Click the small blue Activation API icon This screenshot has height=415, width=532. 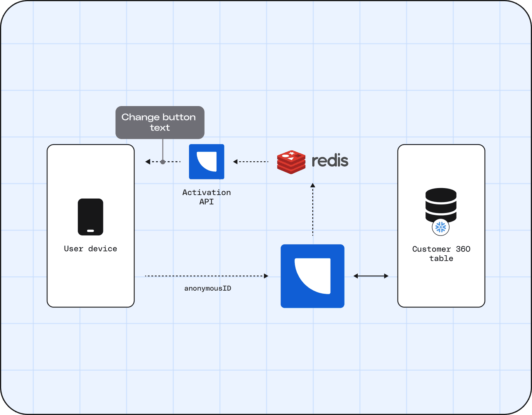pyautogui.click(x=206, y=162)
